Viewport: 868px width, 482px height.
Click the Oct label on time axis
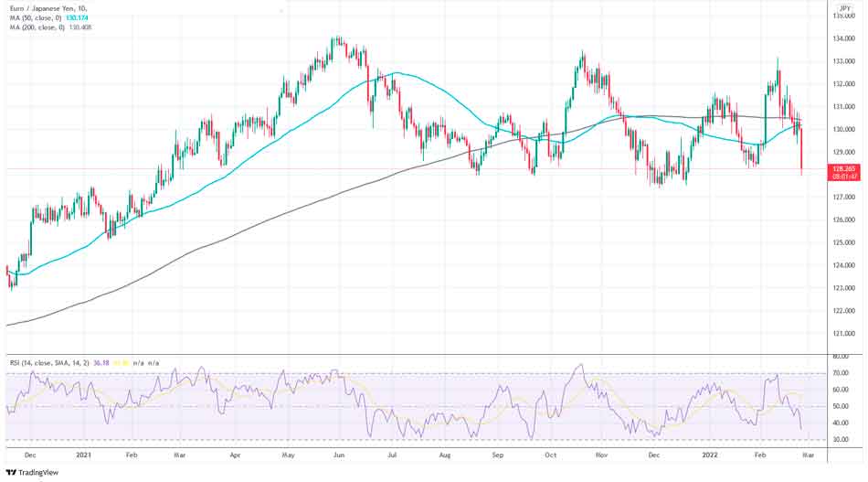click(550, 454)
